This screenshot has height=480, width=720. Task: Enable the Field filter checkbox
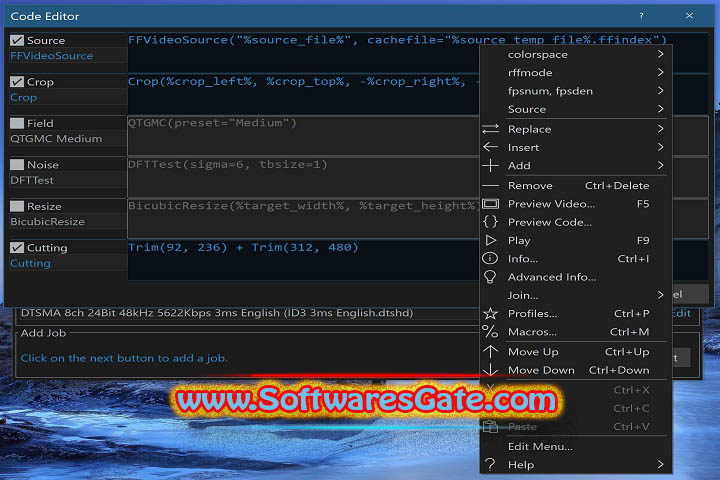click(17, 123)
